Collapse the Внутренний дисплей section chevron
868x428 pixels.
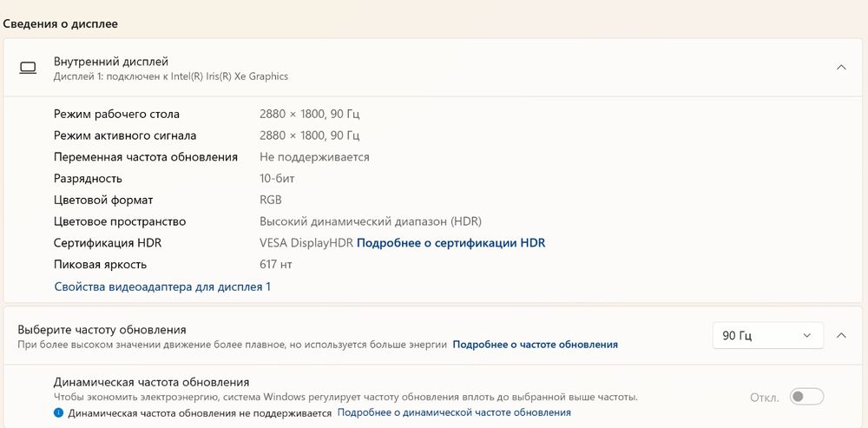(x=840, y=67)
